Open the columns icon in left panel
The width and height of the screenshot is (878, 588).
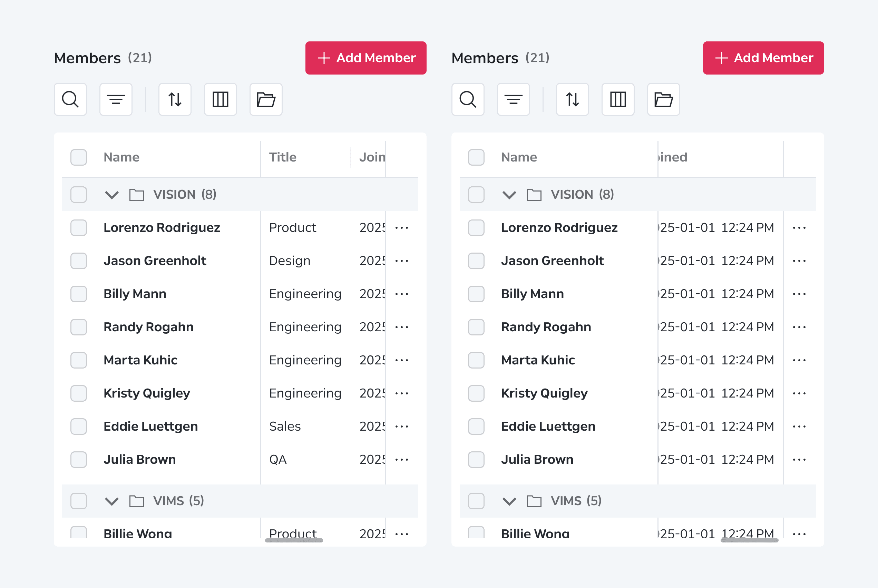[221, 99]
